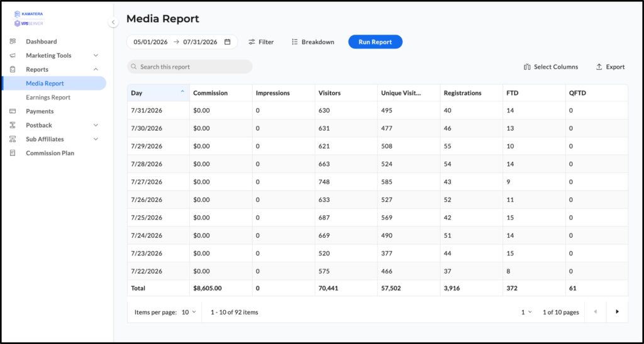Click the search magnifier icon
The width and height of the screenshot is (644, 344).
133,67
